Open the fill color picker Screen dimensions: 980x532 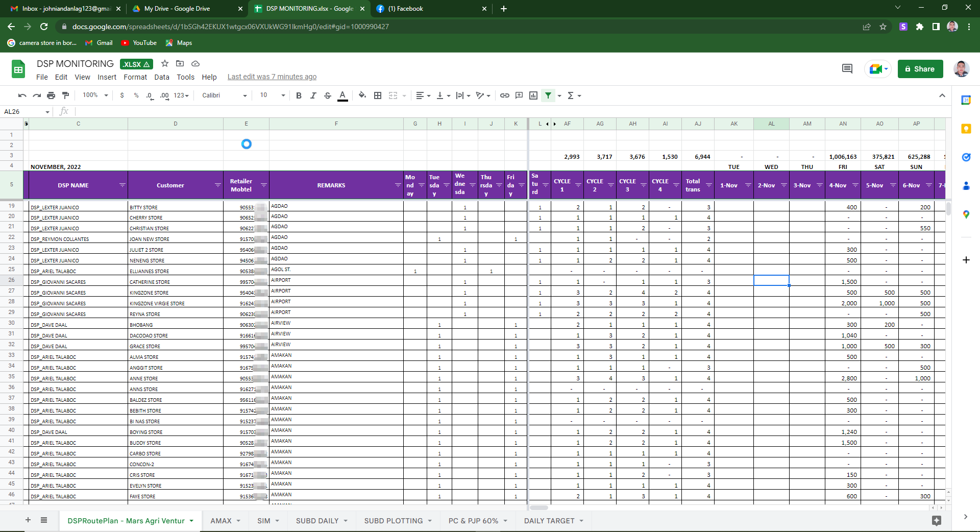click(362, 95)
